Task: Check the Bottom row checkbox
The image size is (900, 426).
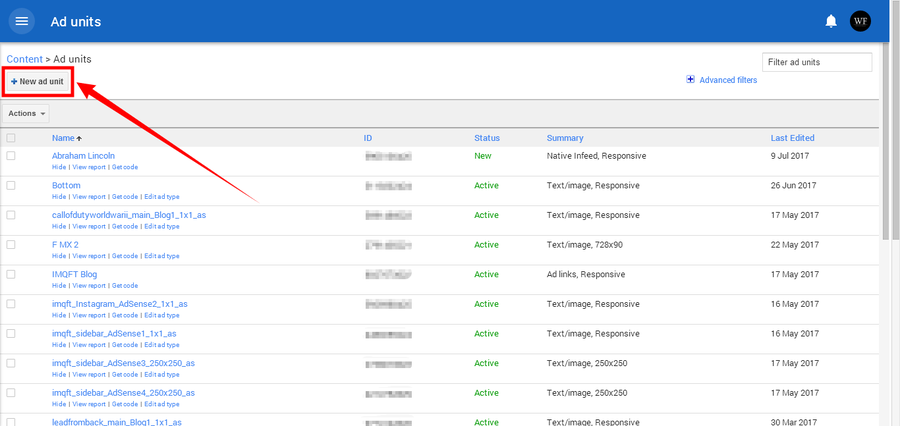Action: click(11, 185)
